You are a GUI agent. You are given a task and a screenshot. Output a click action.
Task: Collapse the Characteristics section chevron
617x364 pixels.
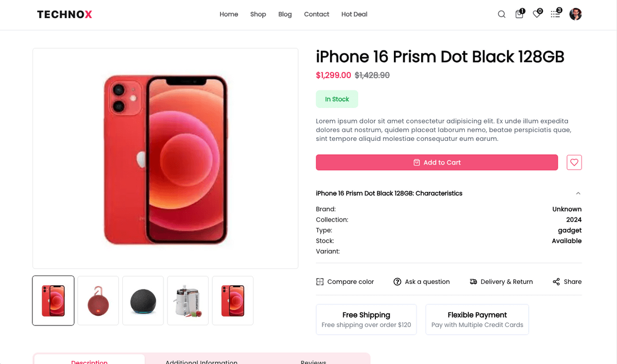(578, 193)
